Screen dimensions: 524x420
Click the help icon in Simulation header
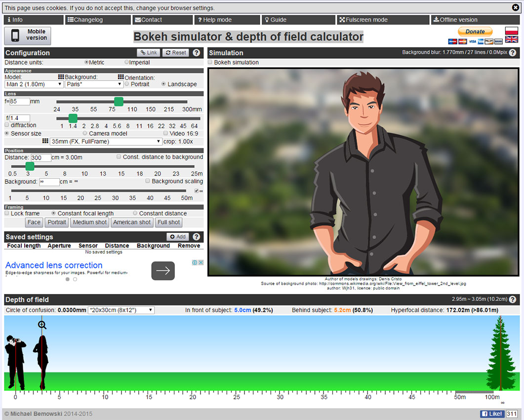tap(513, 53)
